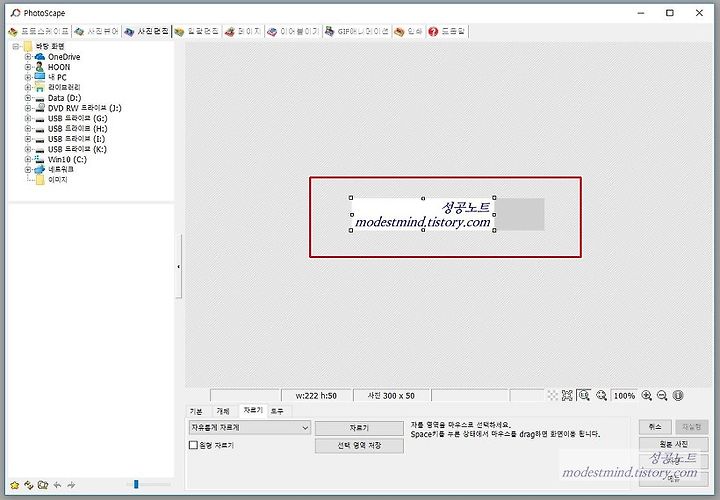Open the 일괄편집 tab

(x=197, y=31)
